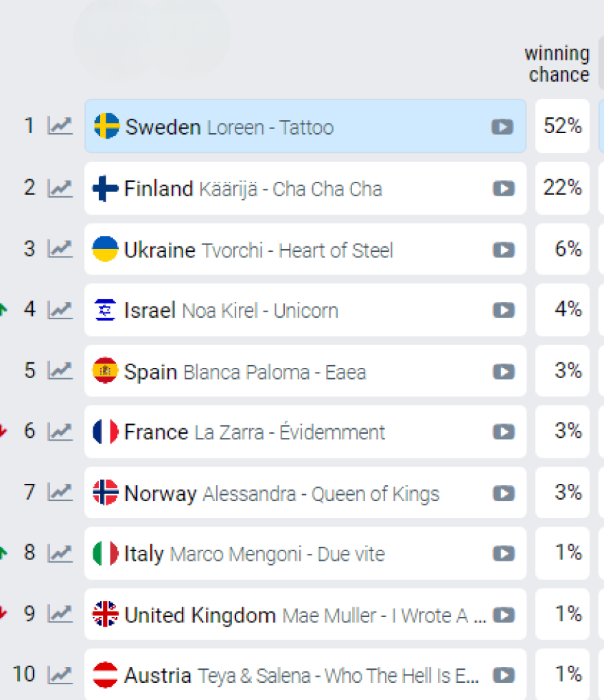This screenshot has height=700, width=604.
Task: Click Sweden's 52% winning chance cell
Action: click(x=562, y=126)
